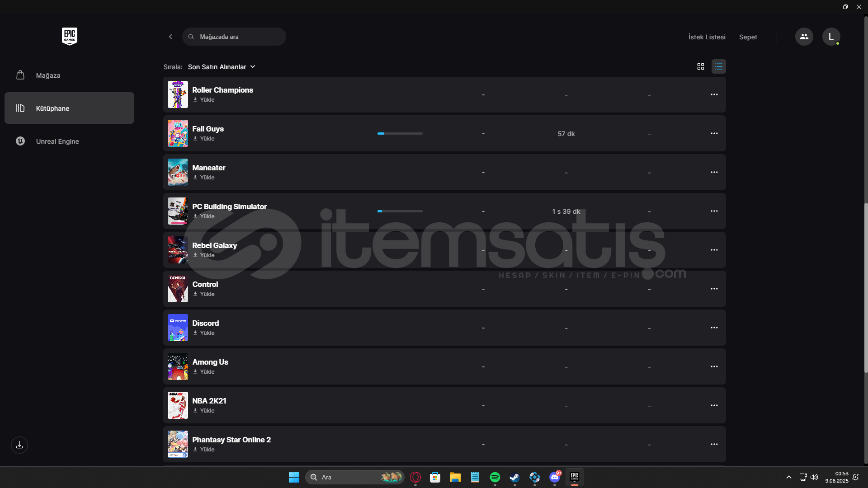Open more options for Rebel Galaxy
This screenshot has width=868, height=488.
coord(714,250)
